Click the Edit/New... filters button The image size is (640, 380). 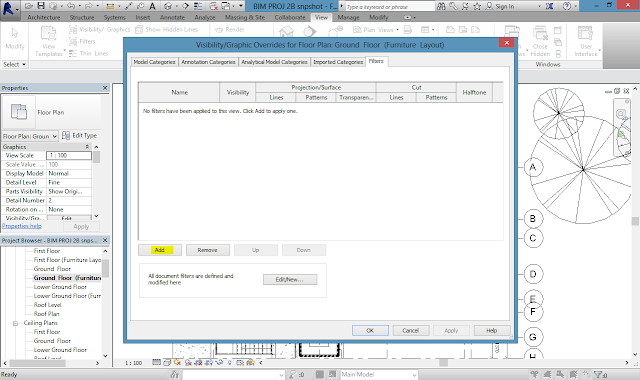click(290, 280)
